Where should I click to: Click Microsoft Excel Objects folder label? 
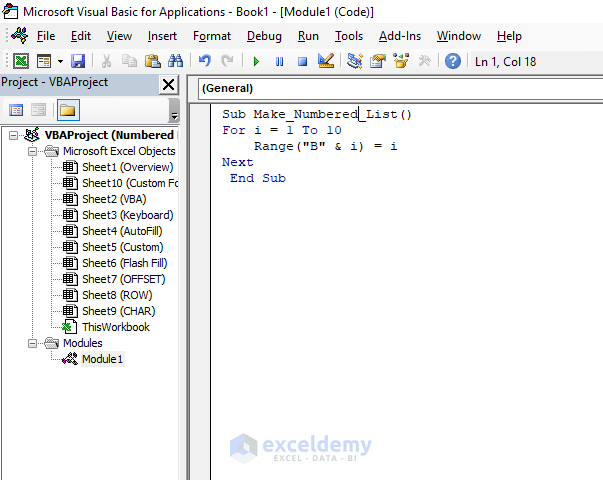coord(119,151)
